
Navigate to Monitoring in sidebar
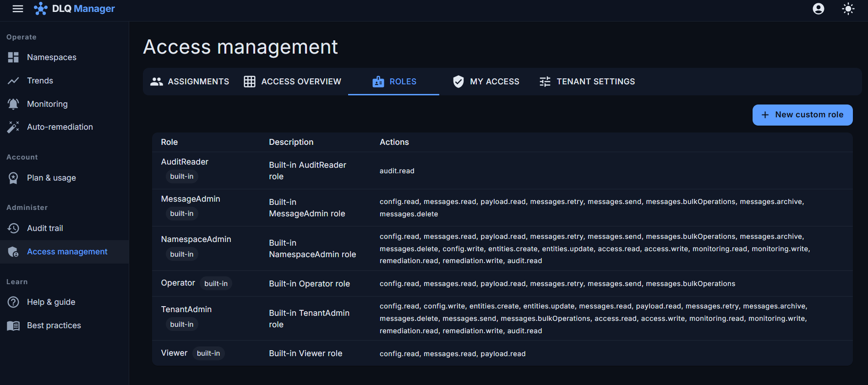pos(64,104)
